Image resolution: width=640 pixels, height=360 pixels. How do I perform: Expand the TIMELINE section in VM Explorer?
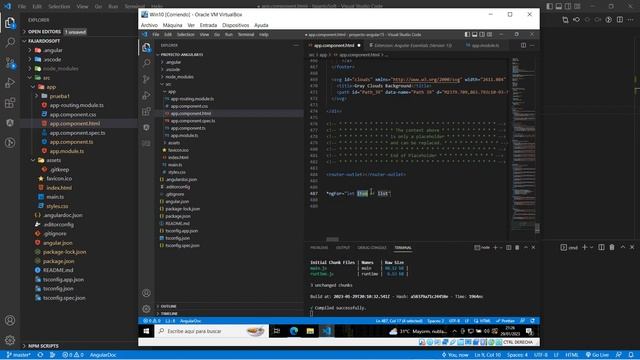tap(169, 313)
